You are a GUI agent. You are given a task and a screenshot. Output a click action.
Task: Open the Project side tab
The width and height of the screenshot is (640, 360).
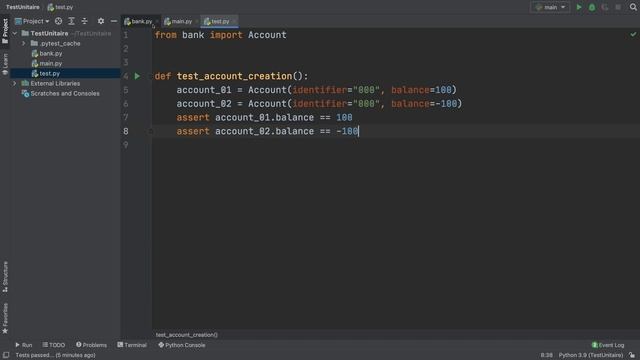(x=5, y=31)
